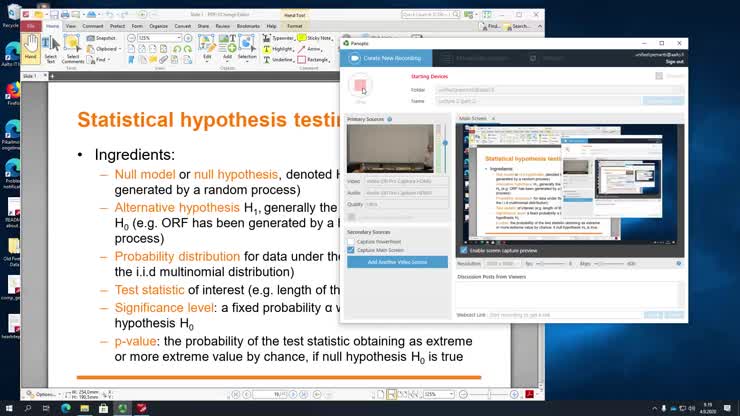Click zoom in plus button in ribbon
Screen dimensions: 740x416
point(188,38)
